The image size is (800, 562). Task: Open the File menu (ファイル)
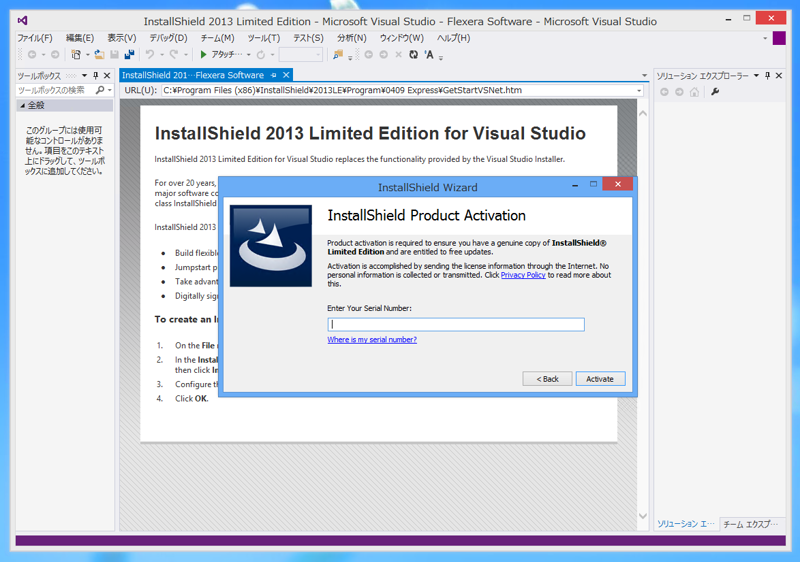[35, 38]
